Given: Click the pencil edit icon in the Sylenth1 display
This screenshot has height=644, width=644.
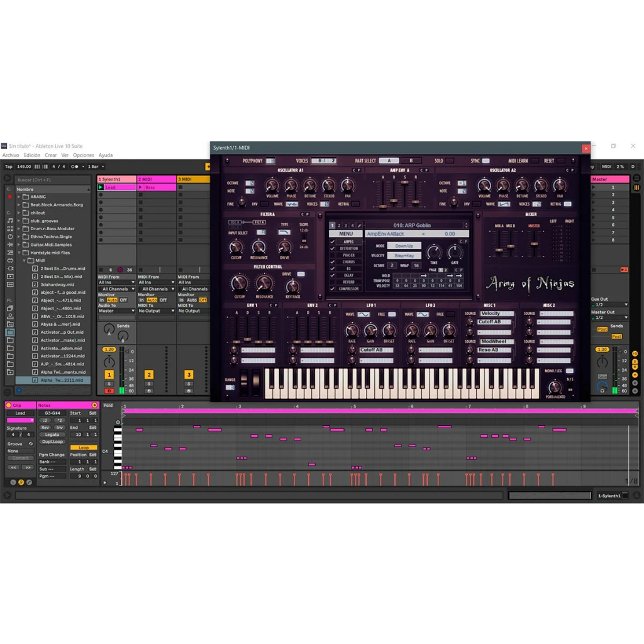Looking at the screenshot, I should coord(359,226).
